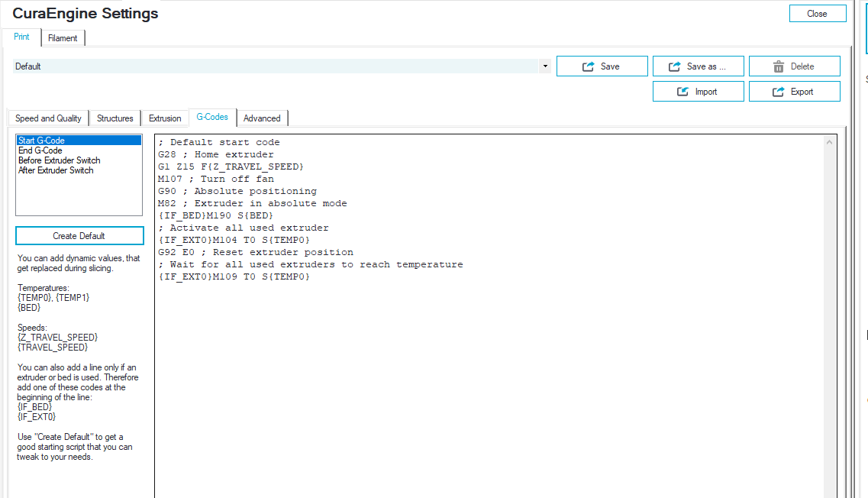The height and width of the screenshot is (498, 868).
Task: Select the Default profile combo box
Action: tap(282, 66)
